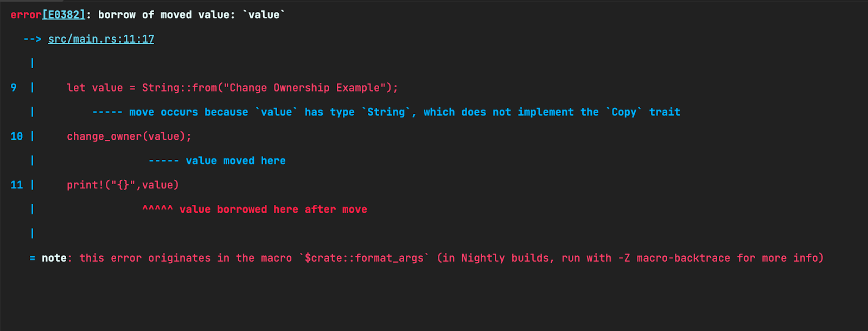Click the 'print!("{}",value)' code line

click(x=123, y=185)
